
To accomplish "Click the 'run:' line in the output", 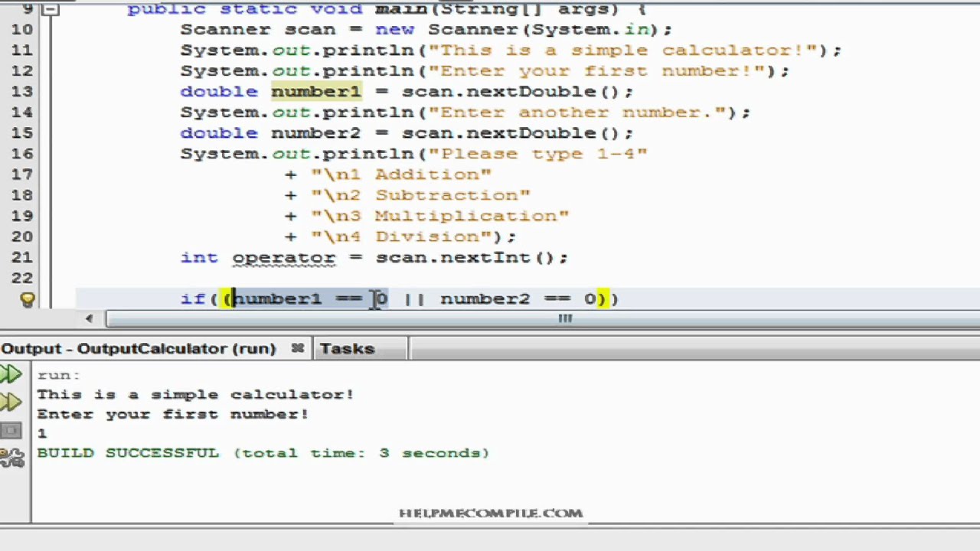I will pyautogui.click(x=58, y=375).
